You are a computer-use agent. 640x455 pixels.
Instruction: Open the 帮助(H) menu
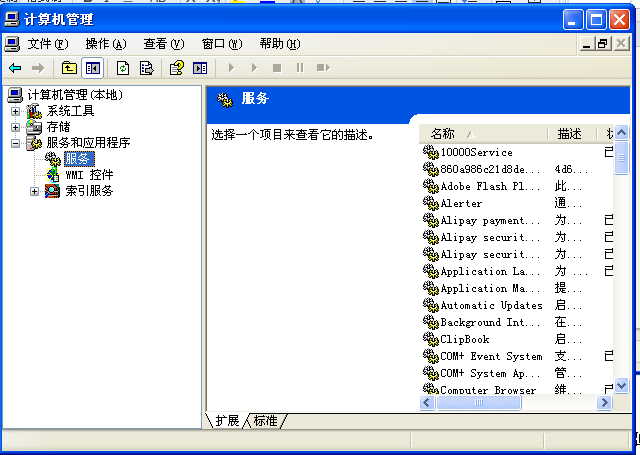point(280,44)
